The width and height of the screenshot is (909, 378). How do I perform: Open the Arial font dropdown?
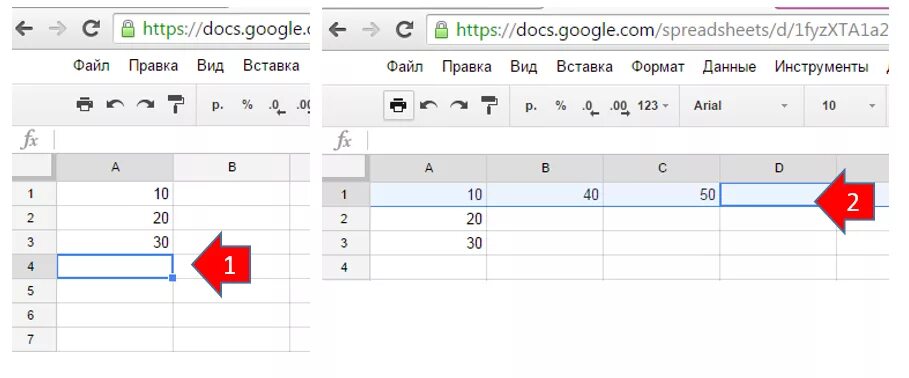click(x=741, y=106)
